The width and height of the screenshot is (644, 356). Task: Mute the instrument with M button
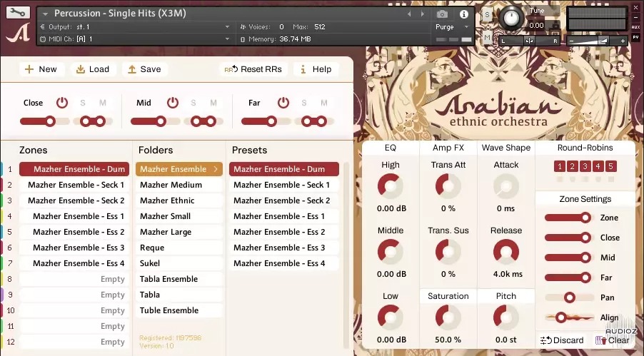[487, 37]
